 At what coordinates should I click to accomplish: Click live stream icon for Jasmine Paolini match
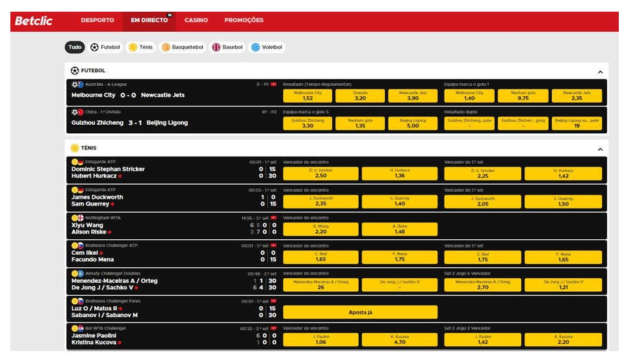(274, 328)
